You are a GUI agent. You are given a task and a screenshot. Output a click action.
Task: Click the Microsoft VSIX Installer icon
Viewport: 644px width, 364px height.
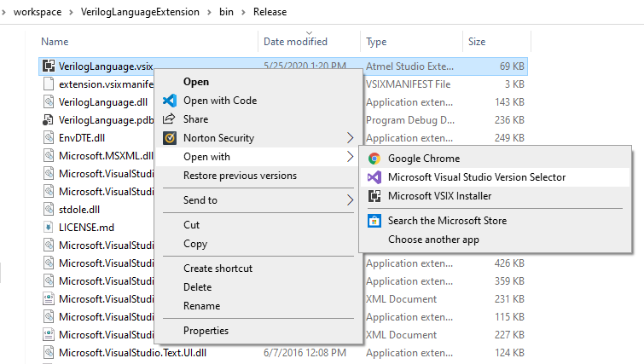pos(374,196)
